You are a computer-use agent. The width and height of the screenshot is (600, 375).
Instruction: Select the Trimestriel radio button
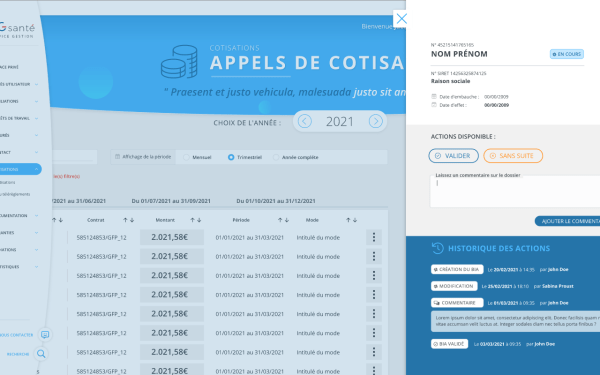click(231, 157)
